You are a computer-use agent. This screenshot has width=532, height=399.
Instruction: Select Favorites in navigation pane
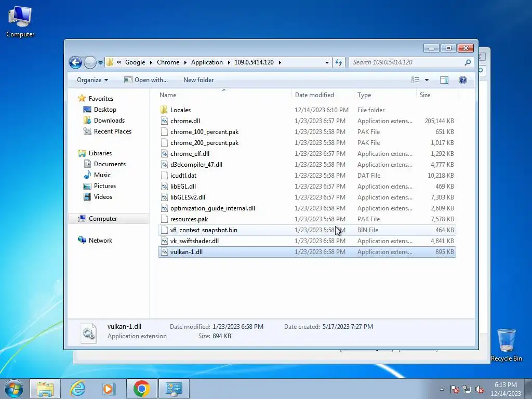(101, 98)
